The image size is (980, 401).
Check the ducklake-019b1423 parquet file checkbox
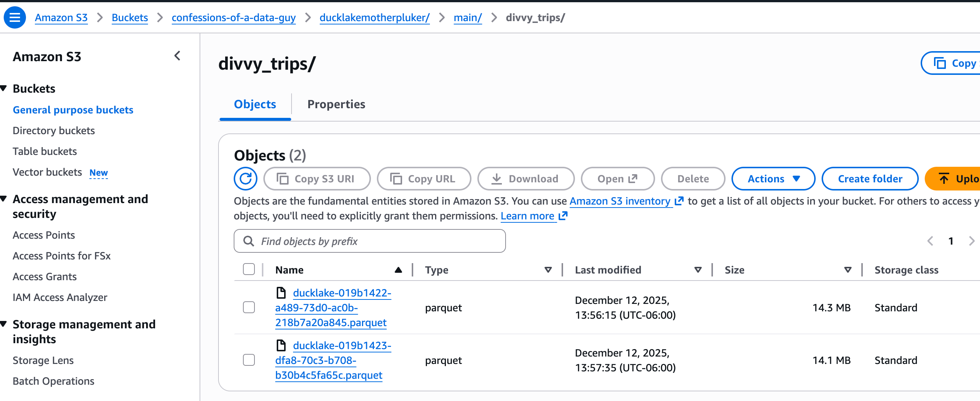pos(249,360)
